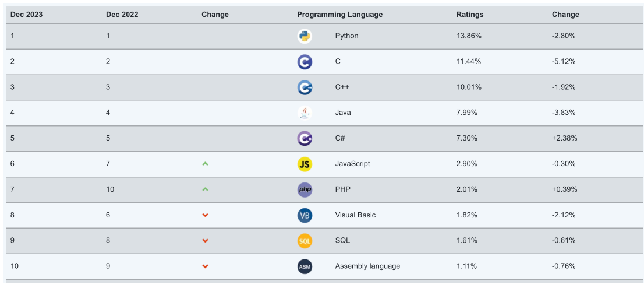Click the Python logo icon
The image size is (644, 288).
305,36
